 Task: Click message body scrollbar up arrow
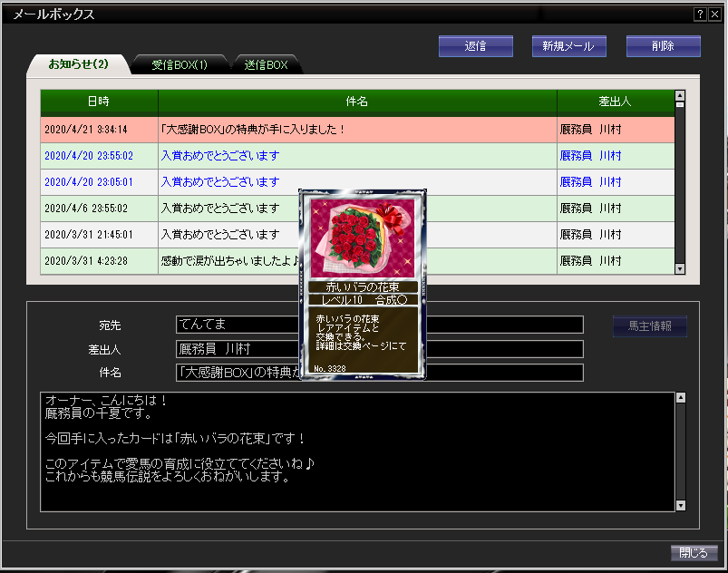[x=681, y=397]
